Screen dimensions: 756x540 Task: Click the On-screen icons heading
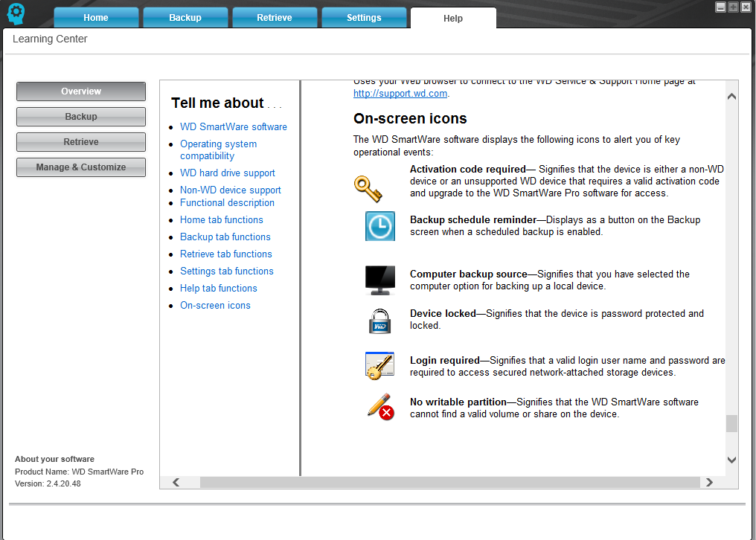point(410,118)
